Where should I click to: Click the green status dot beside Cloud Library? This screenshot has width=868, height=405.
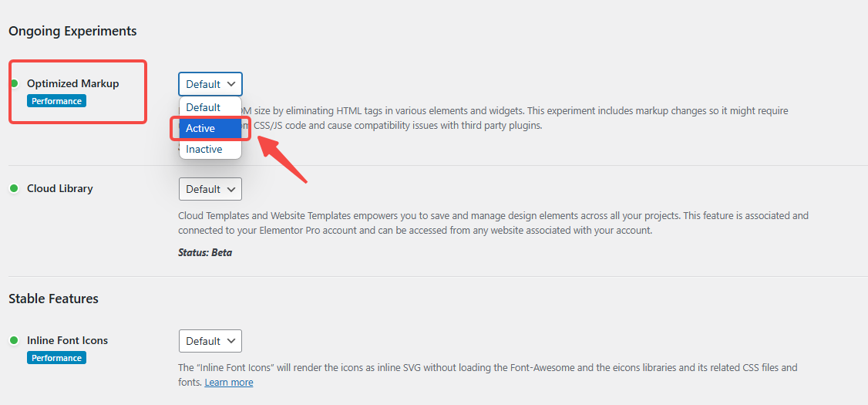[x=14, y=188]
